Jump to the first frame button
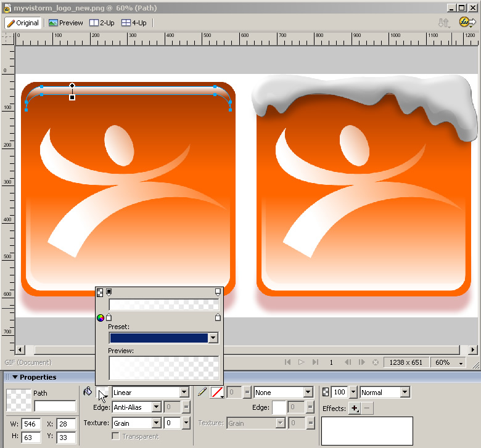 pos(287,362)
